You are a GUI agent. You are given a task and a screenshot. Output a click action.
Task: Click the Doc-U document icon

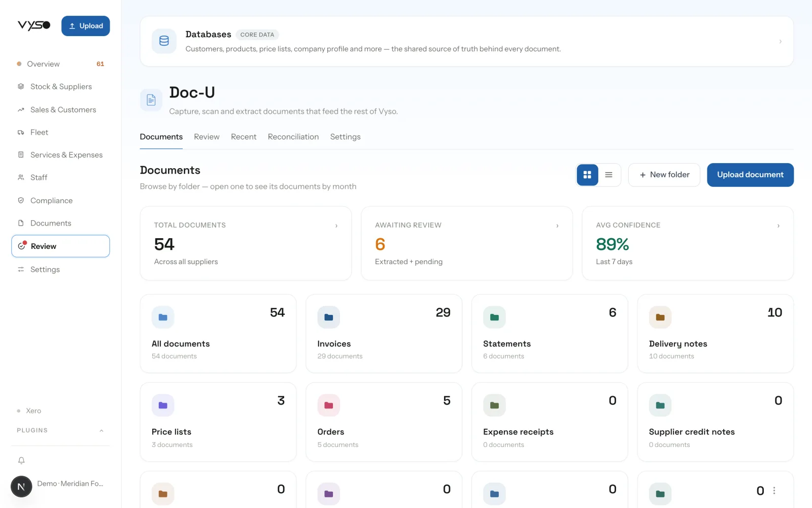(151, 100)
